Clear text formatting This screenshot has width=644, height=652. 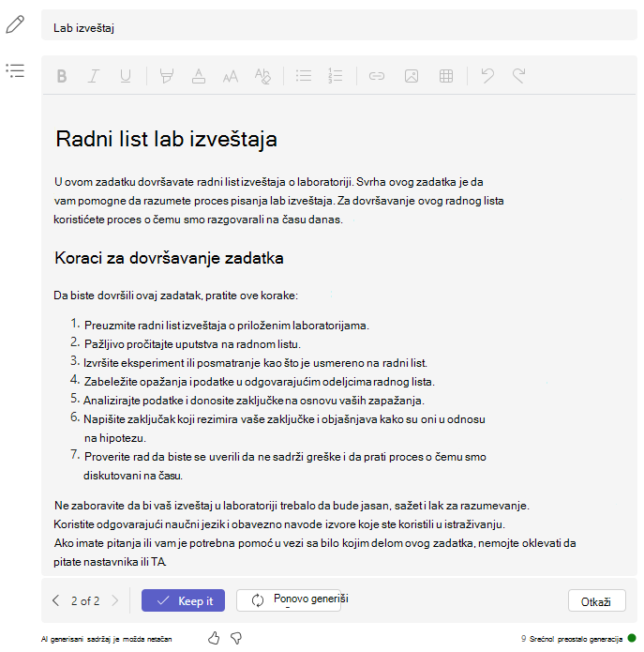click(x=262, y=76)
